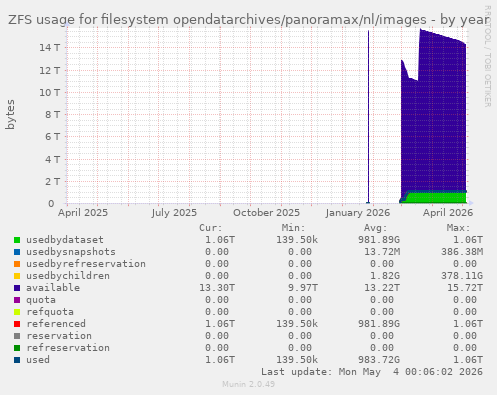The height and width of the screenshot is (395, 497).
Task: Click the available minimum value 9.97T
Action: pos(303,288)
